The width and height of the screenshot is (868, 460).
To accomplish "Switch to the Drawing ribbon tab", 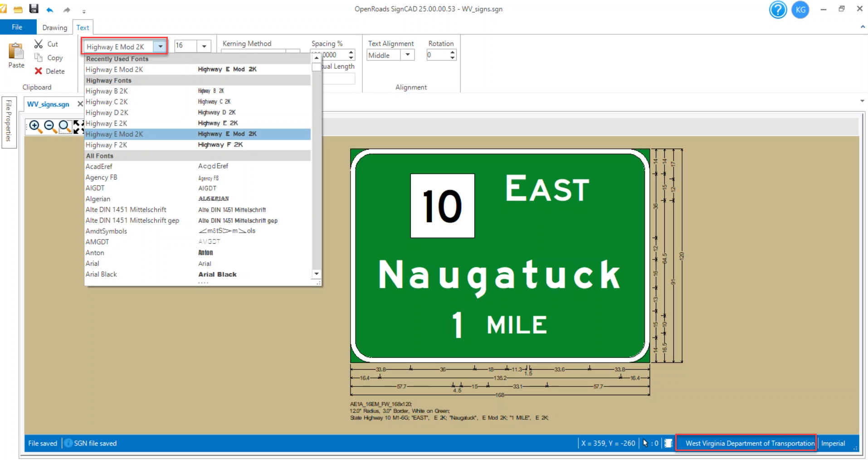I will 54,28.
